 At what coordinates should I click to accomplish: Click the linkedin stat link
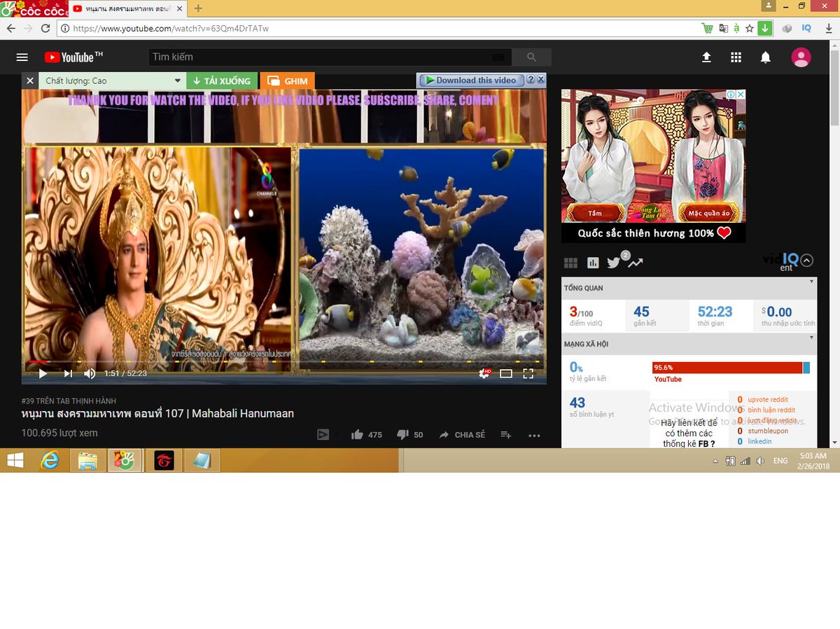point(759,441)
